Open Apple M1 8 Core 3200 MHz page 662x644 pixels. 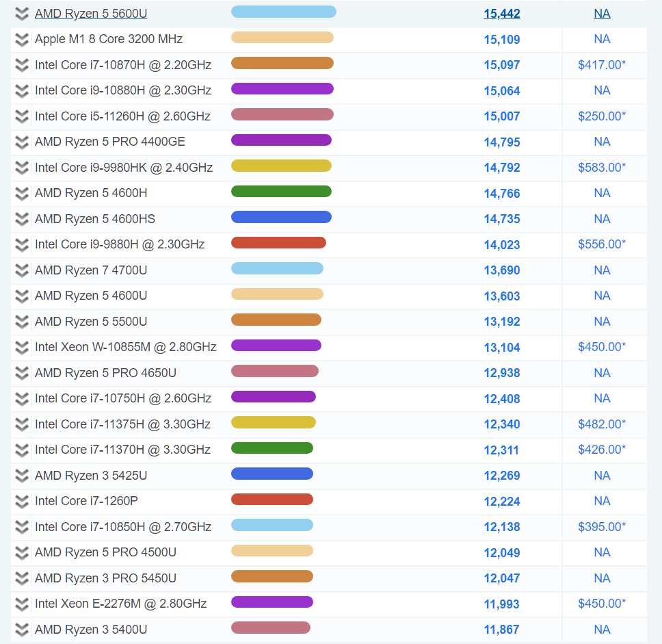[109, 39]
